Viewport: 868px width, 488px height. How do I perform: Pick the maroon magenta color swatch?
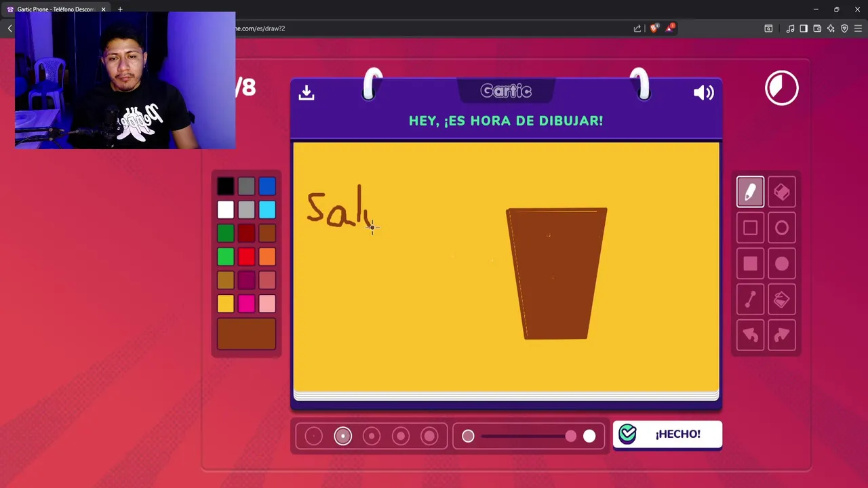(x=246, y=280)
